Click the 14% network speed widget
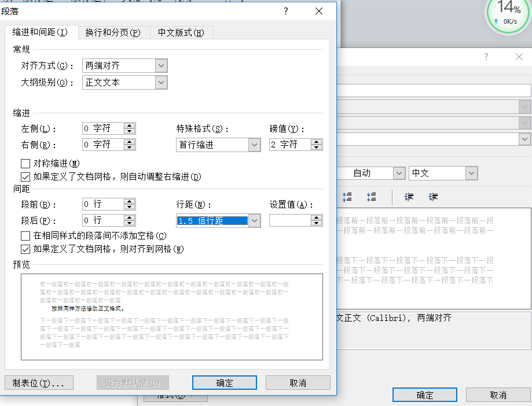This screenshot has width=532, height=406. click(x=507, y=15)
